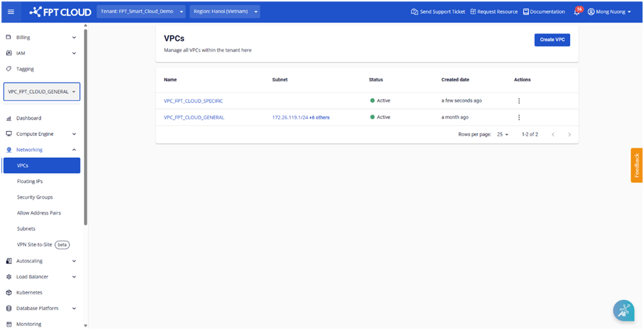Open the VPC selector in sidebar

click(42, 92)
